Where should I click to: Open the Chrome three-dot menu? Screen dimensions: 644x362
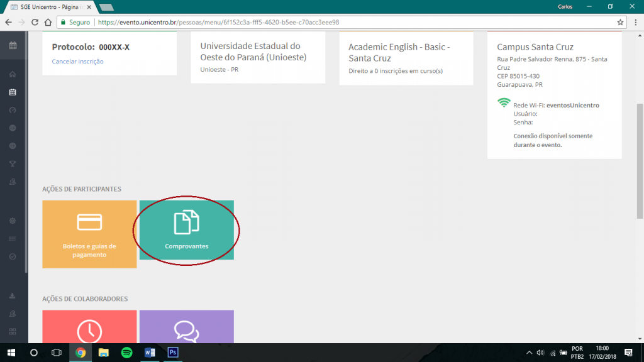[x=635, y=22]
